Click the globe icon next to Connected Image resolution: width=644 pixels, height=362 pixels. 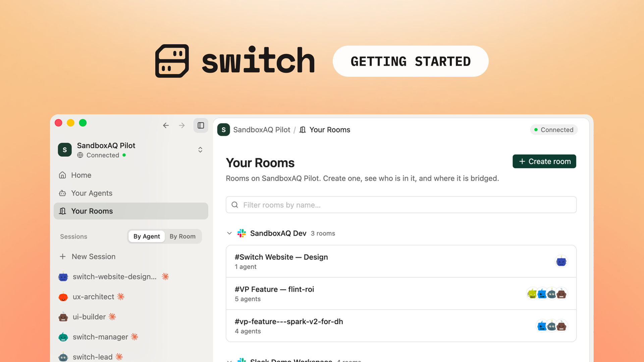pos(80,155)
